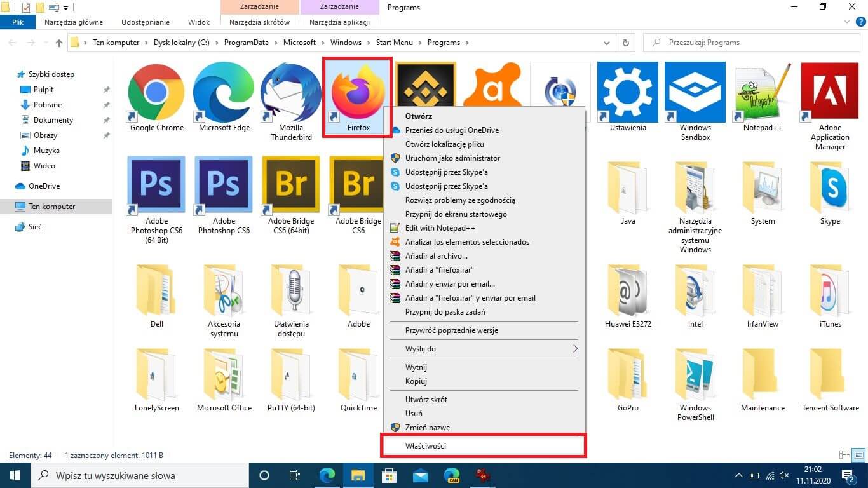Screen dimensions: 868x488
Task: Select the Notepad++ shortcut icon
Action: click(x=763, y=92)
